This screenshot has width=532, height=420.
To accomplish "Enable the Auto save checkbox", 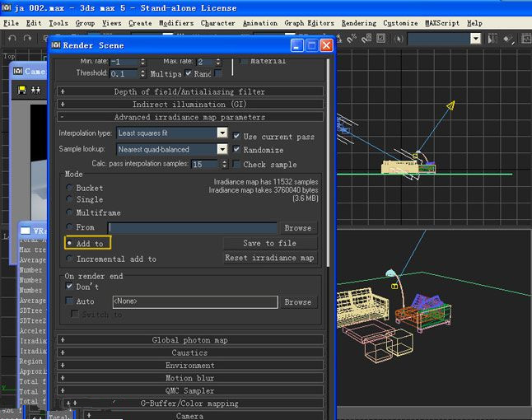I will tap(69, 301).
